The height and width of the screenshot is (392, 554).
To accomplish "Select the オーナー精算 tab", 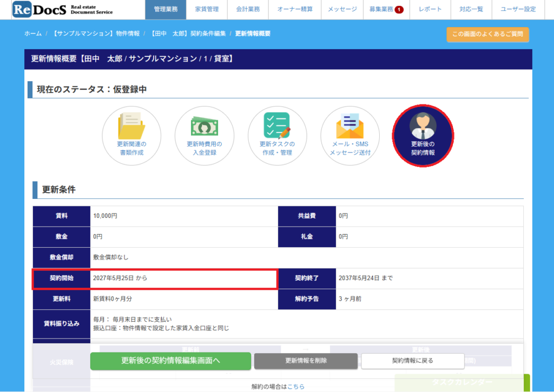I will click(295, 10).
